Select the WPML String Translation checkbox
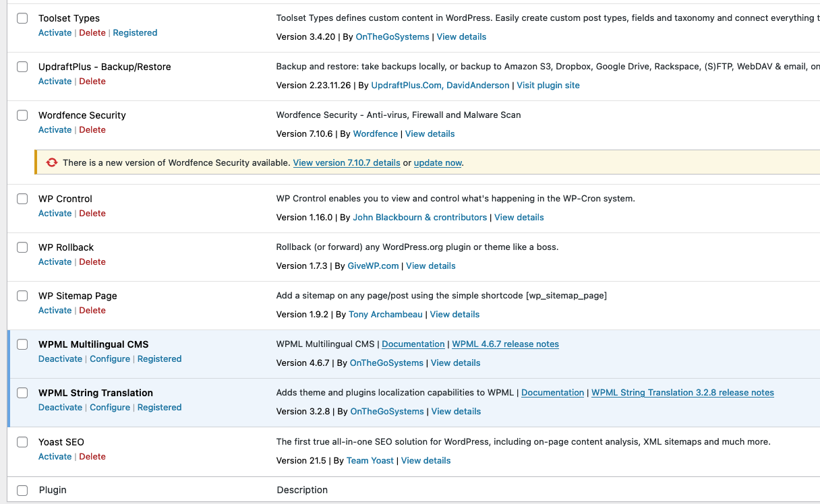The height and width of the screenshot is (504, 820). click(22, 393)
